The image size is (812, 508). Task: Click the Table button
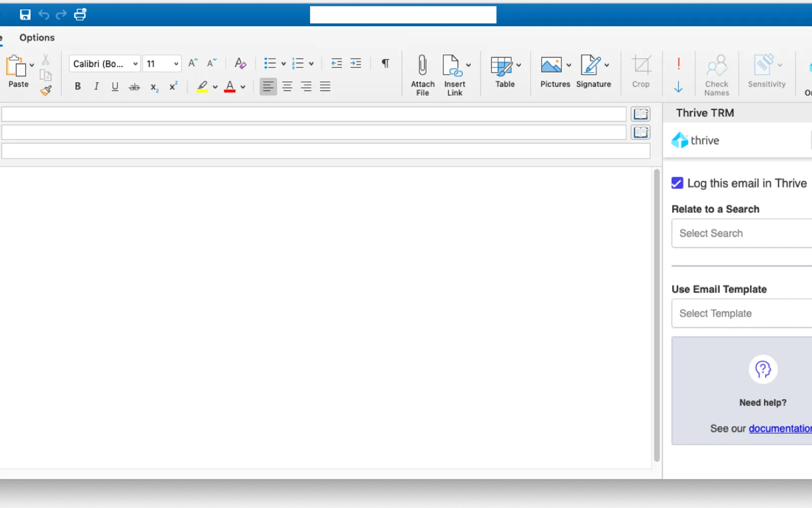[x=505, y=72]
